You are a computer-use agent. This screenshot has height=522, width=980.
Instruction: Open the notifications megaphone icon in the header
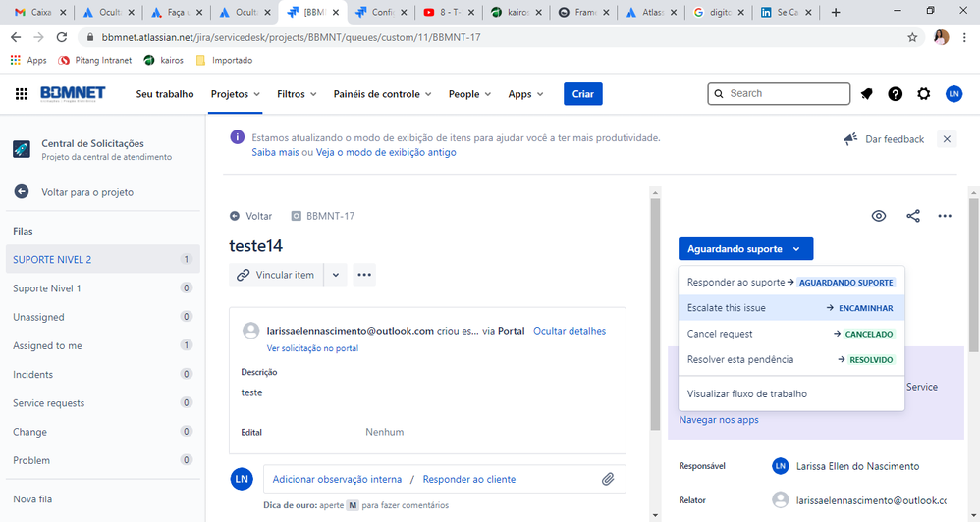pos(866,93)
